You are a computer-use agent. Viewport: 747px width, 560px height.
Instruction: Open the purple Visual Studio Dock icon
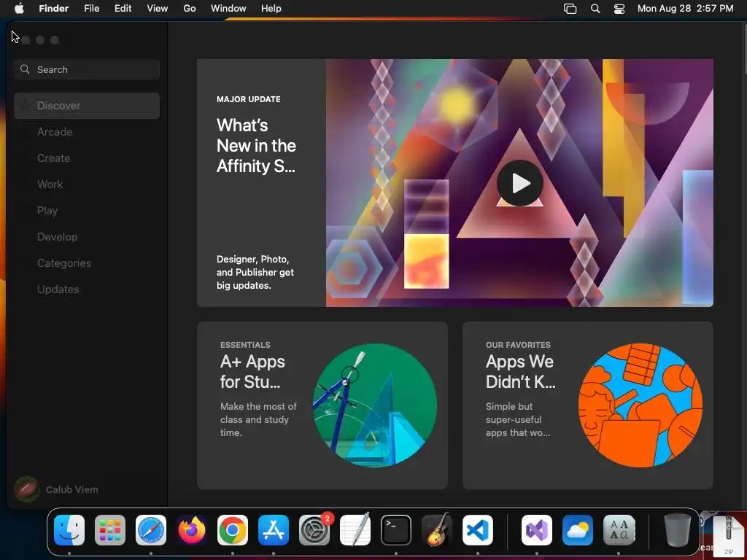point(537,530)
